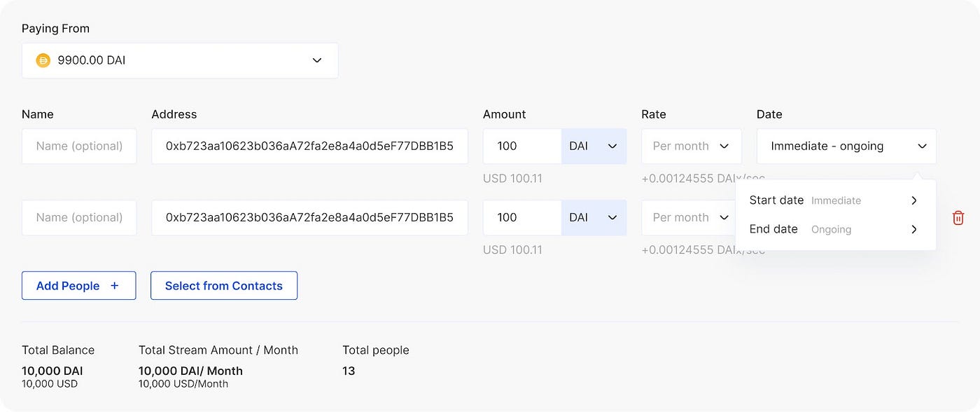Click the plus icon on Add People
This screenshot has height=412, width=980.
(x=115, y=286)
